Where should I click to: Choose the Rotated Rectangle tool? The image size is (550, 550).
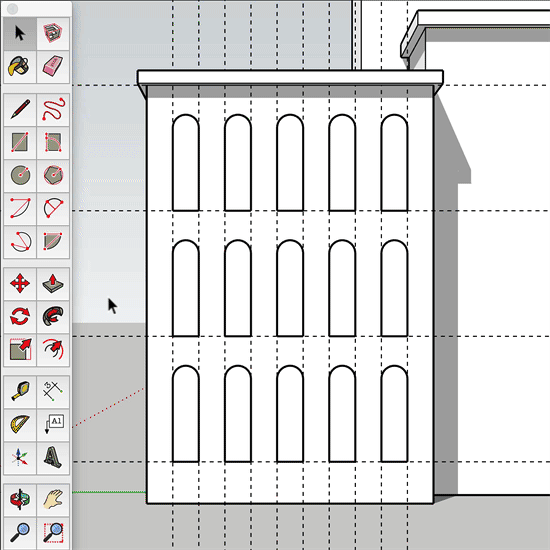pos(53,142)
